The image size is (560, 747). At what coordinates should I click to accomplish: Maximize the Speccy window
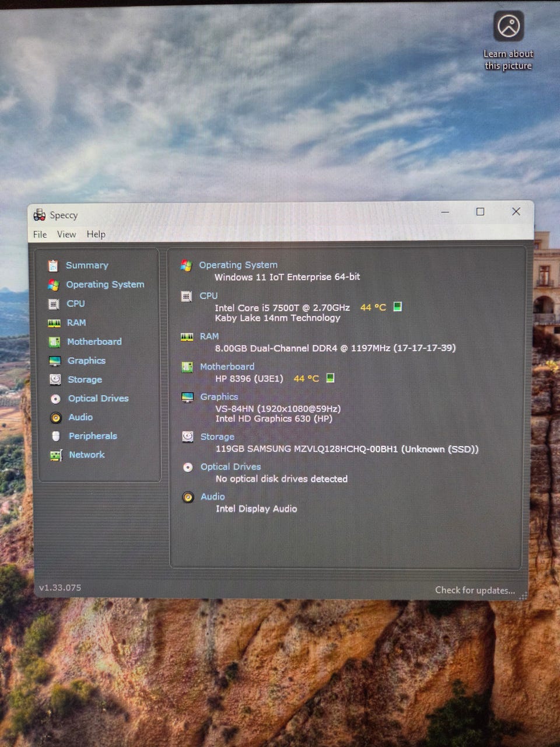coord(480,211)
